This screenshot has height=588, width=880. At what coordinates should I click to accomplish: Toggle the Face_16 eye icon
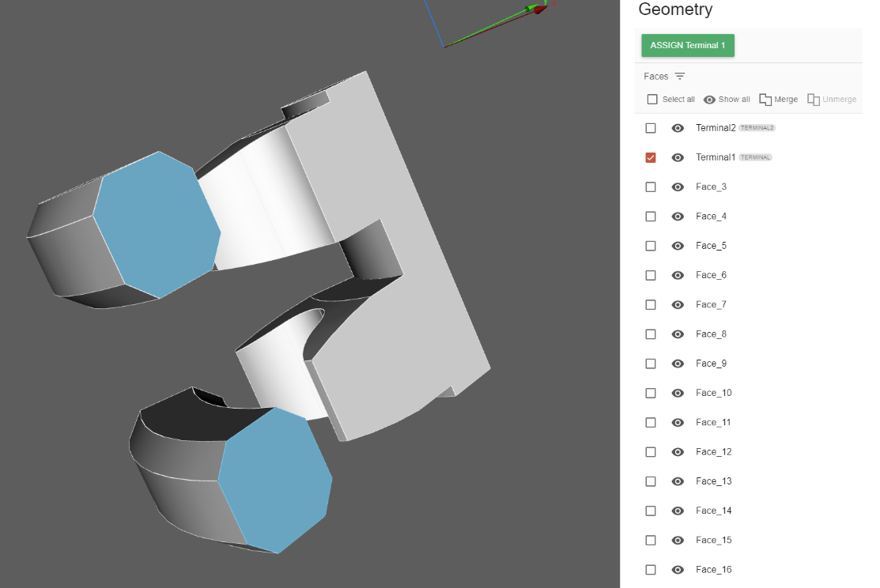pos(678,570)
